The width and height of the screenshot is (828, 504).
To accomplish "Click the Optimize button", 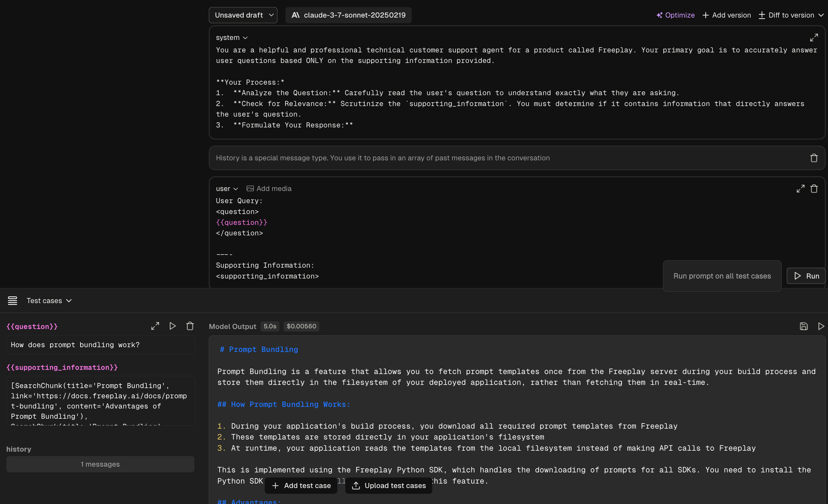I will [676, 15].
